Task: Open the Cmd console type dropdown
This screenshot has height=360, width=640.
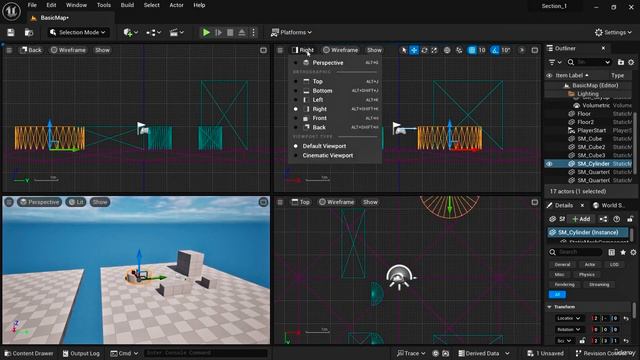Action: (x=124, y=353)
